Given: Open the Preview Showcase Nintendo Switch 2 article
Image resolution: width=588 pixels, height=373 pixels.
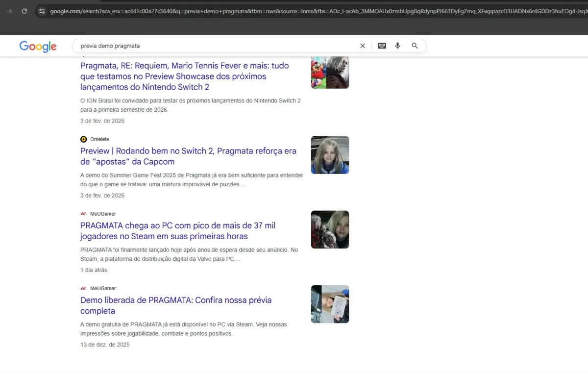Looking at the screenshot, I should coord(185,76).
